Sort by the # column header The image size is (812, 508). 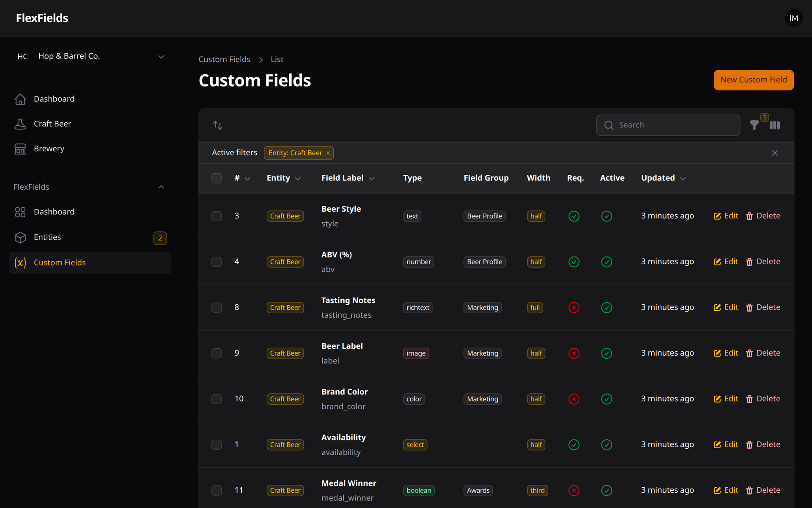click(x=242, y=178)
